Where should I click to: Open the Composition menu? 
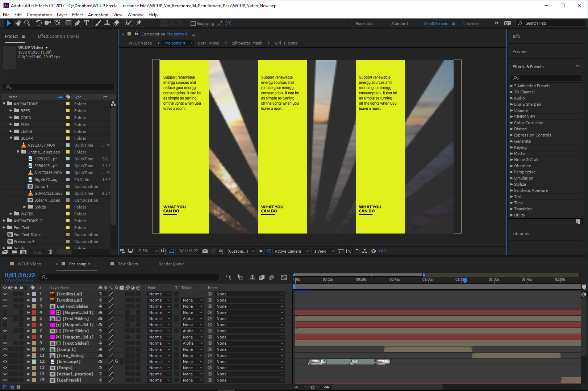point(39,15)
